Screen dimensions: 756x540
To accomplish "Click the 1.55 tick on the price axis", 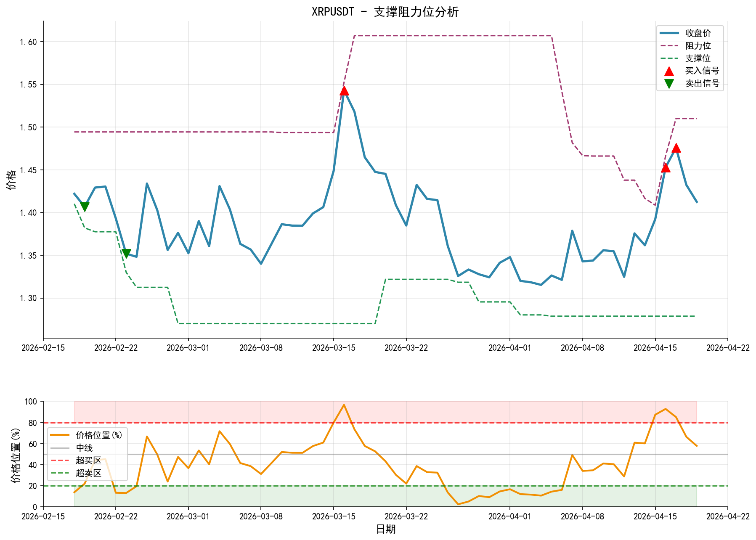I will click(28, 85).
